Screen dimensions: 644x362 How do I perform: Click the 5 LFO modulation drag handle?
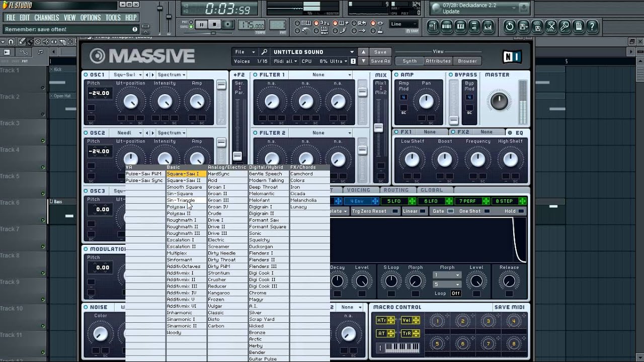413,201
